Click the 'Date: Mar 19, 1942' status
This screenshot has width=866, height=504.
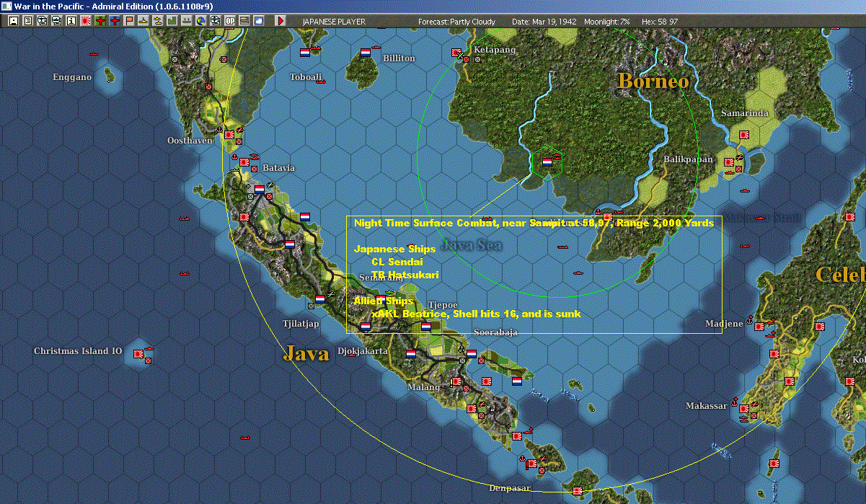pos(543,22)
